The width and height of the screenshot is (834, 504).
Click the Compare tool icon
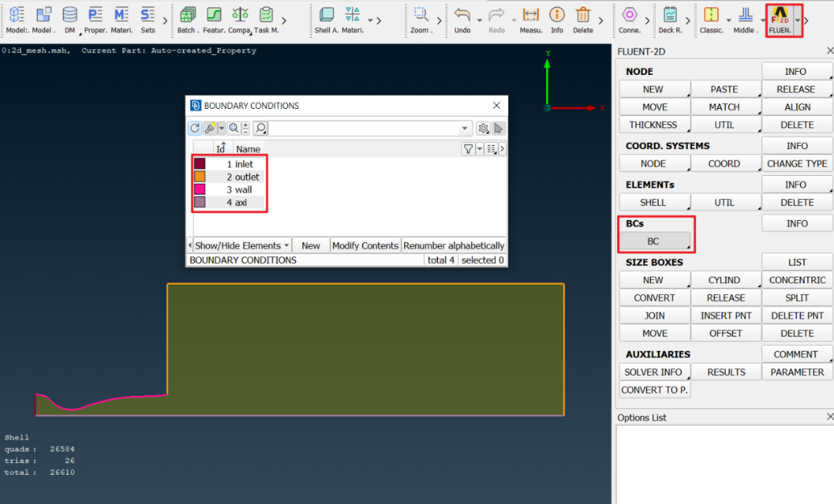(x=240, y=20)
